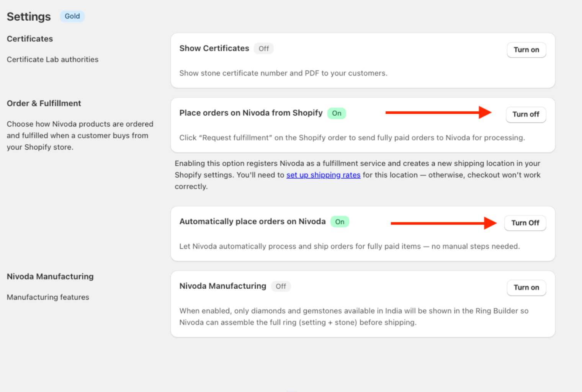The width and height of the screenshot is (582, 392).
Task: Click the Let Nivoda automatically process description
Action: tap(350, 246)
